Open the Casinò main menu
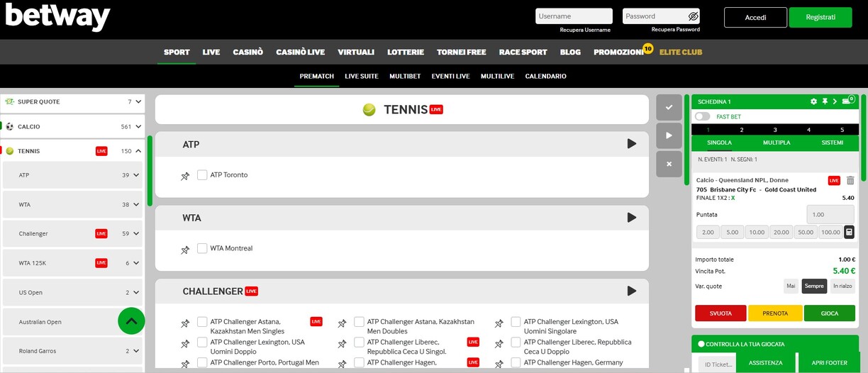 248,52
